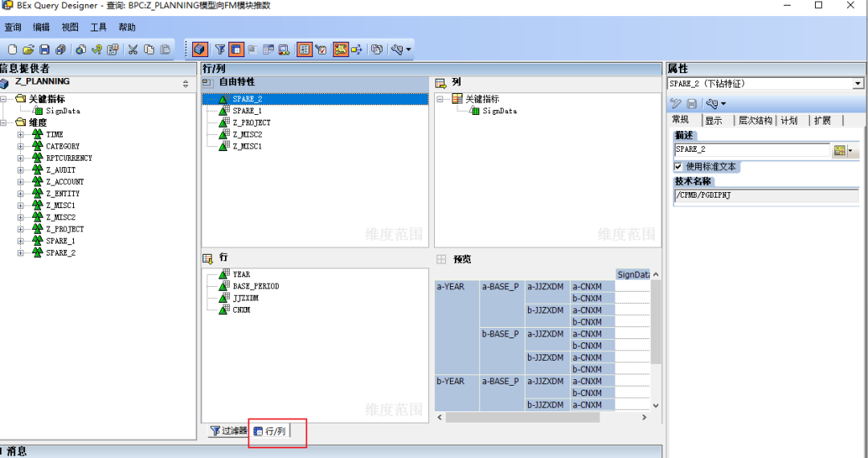
Task: Click the Documents toolbar icon
Action: (x=377, y=50)
